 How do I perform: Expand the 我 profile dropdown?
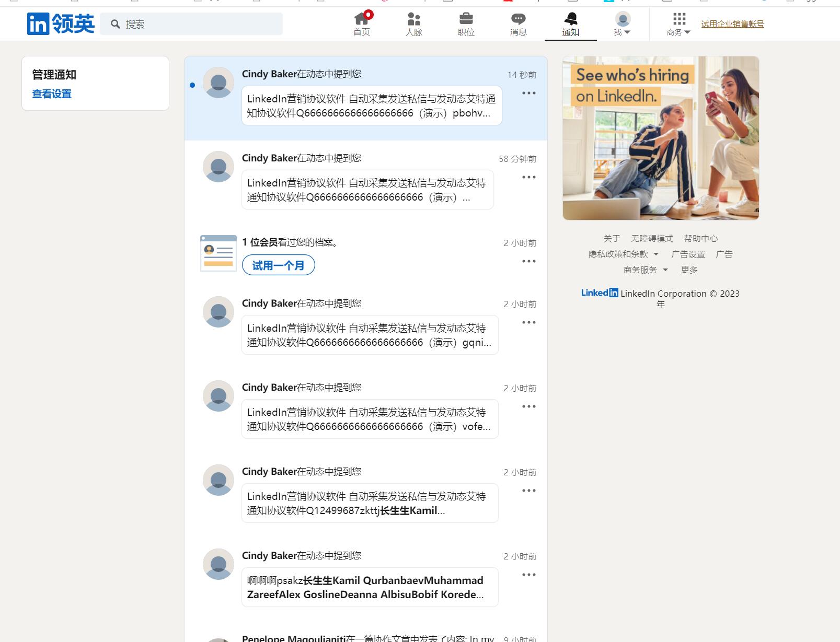coord(622,24)
